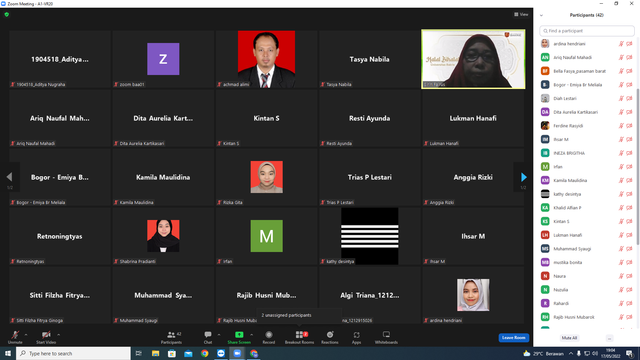Open the Chat icon
Screen dimensions: 640x360
pyautogui.click(x=208, y=335)
